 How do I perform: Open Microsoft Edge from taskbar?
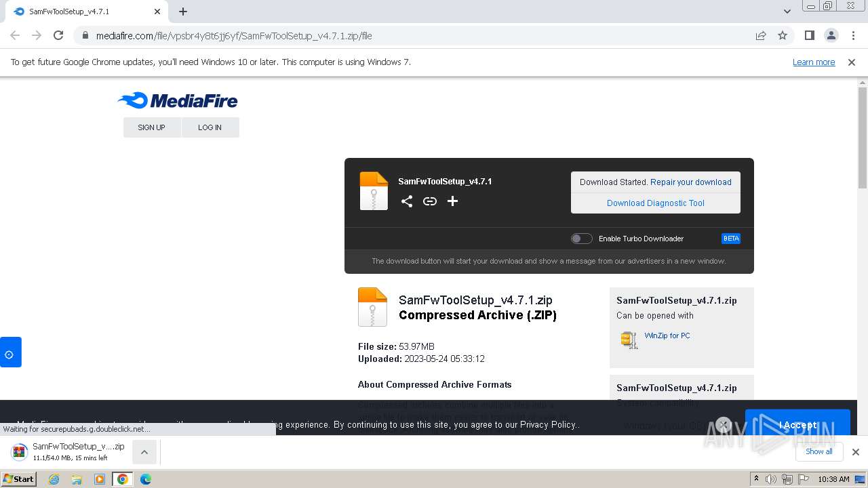(145, 479)
